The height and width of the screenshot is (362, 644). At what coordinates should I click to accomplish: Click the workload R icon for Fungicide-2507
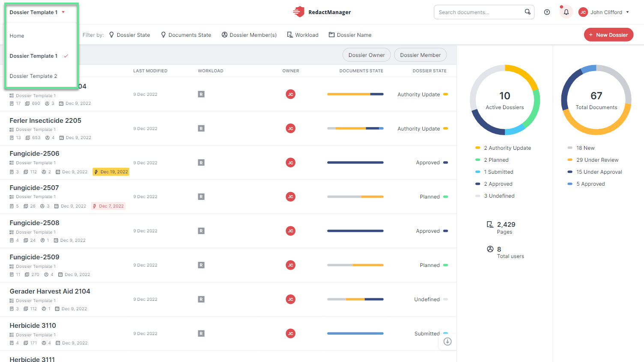201,197
